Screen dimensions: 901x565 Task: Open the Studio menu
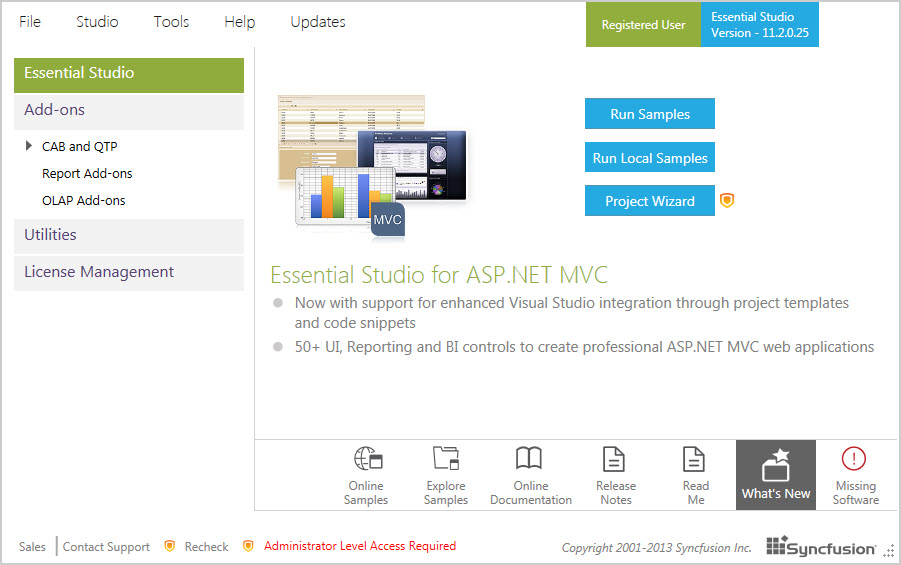(x=96, y=22)
